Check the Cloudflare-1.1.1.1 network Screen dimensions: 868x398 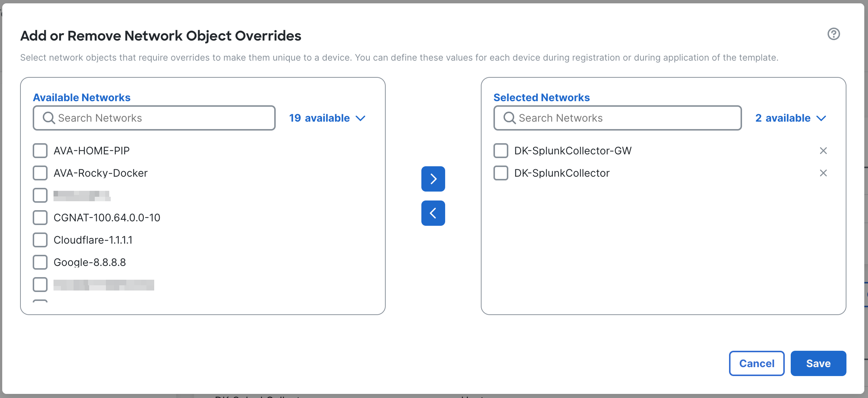click(x=40, y=240)
